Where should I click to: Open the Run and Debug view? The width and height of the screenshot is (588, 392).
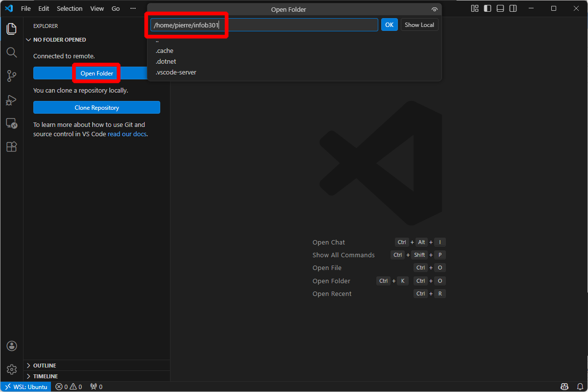click(x=11, y=99)
